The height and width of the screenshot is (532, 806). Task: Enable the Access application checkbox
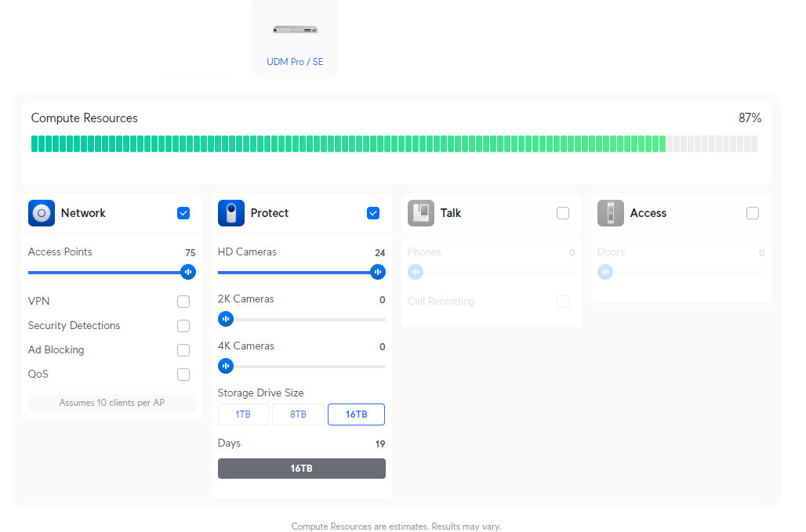[753, 213]
